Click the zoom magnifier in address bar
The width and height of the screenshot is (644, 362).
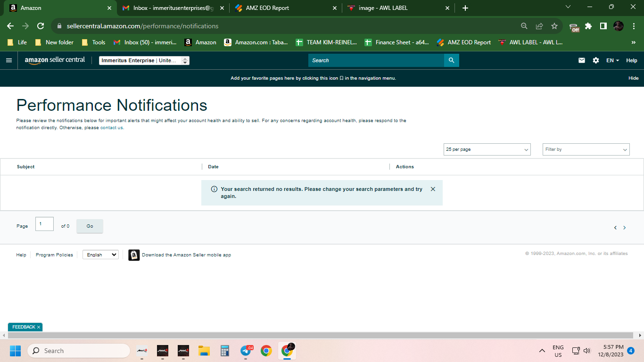coord(524,26)
